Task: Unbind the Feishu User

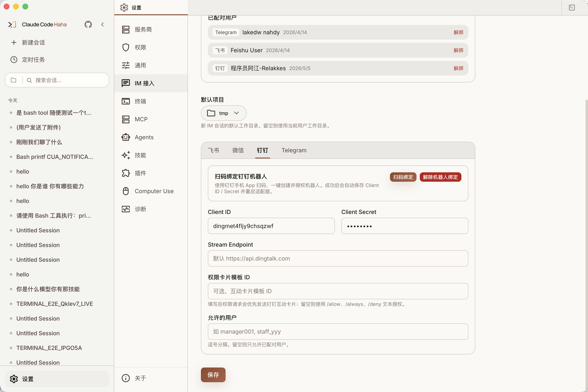Action: click(x=459, y=50)
